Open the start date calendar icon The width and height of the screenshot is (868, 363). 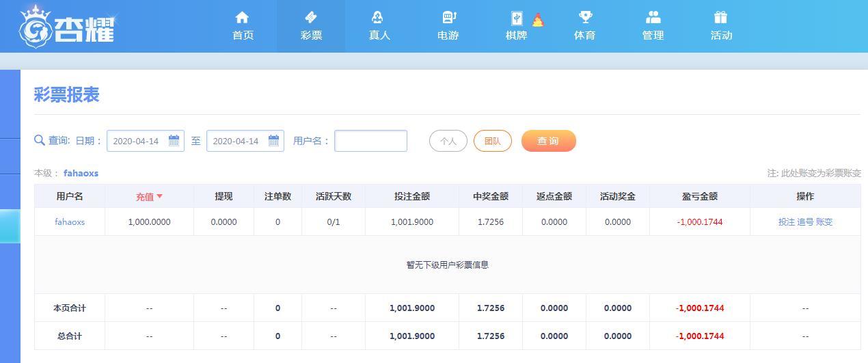tap(174, 140)
